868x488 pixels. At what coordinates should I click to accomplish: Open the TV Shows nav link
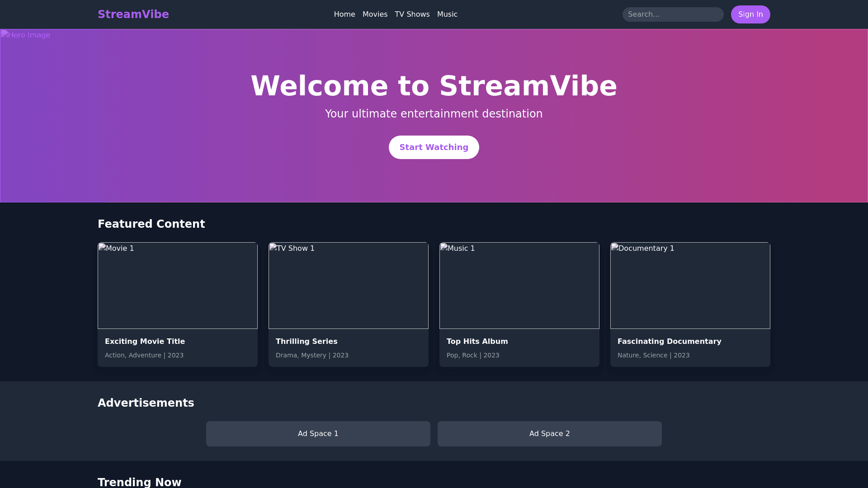click(412, 14)
